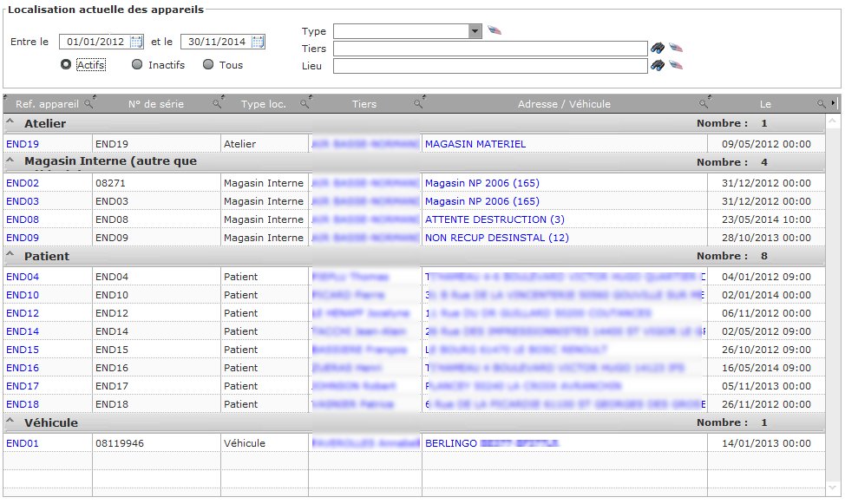Open column chooser arrow at header end
The image size is (845, 504).
coord(833,102)
